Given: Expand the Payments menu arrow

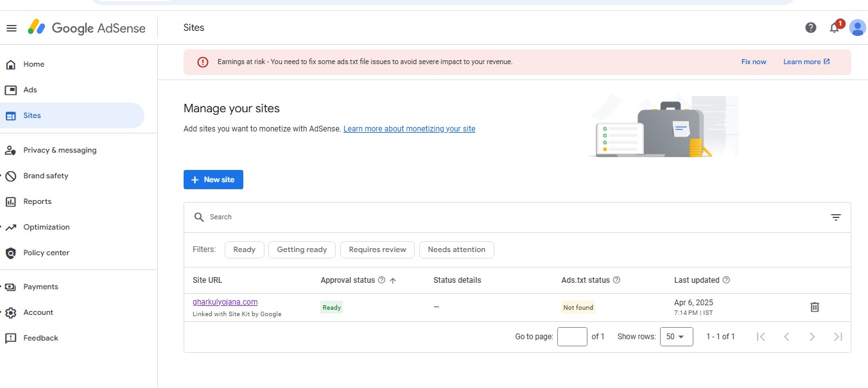Looking at the screenshot, I should pos(2,287).
